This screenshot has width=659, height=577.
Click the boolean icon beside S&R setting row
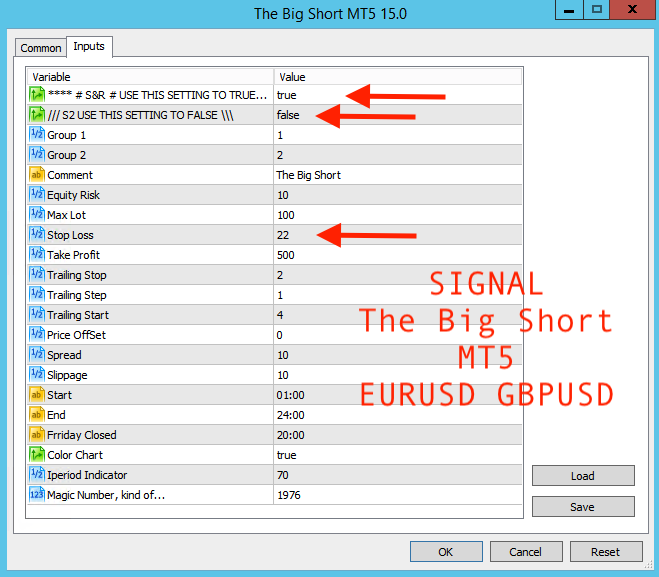(x=37, y=95)
